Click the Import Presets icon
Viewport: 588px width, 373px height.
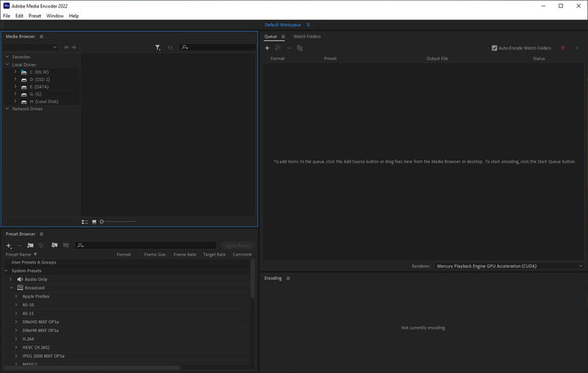pos(55,245)
